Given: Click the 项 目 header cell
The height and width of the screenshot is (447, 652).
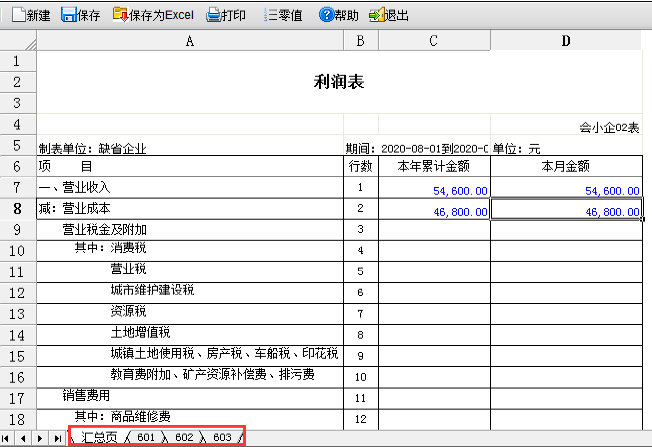Looking at the screenshot, I should (x=190, y=166).
